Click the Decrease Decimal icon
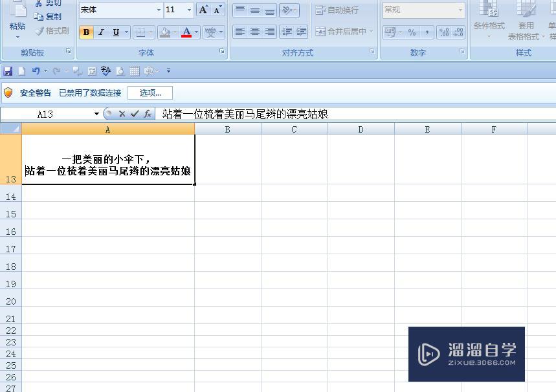 458,32
